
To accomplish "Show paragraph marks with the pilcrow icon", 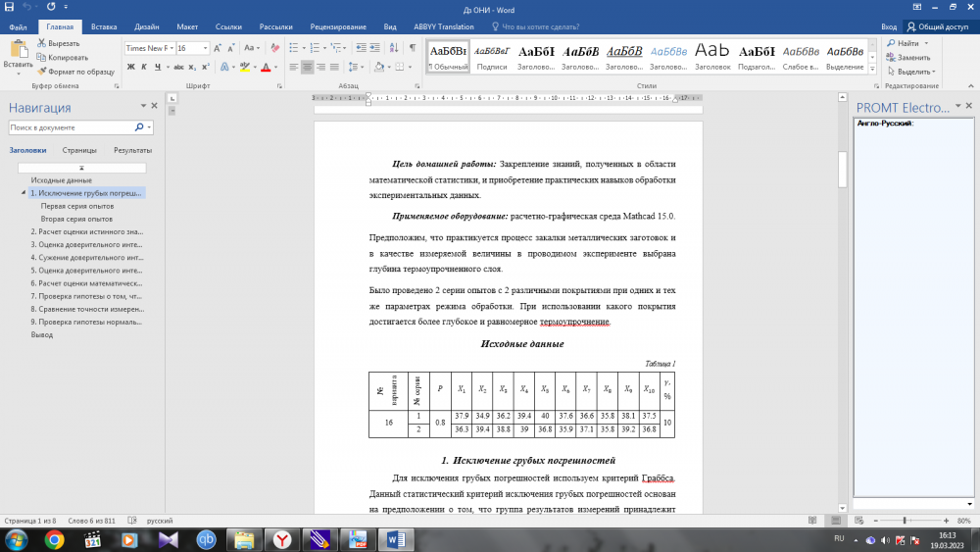I will tap(412, 47).
